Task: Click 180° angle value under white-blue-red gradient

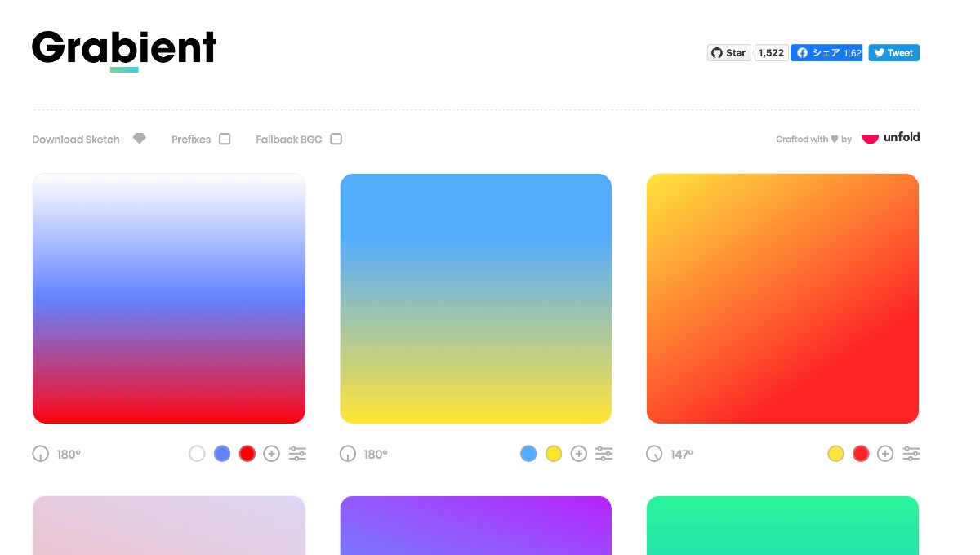Action: (x=69, y=455)
